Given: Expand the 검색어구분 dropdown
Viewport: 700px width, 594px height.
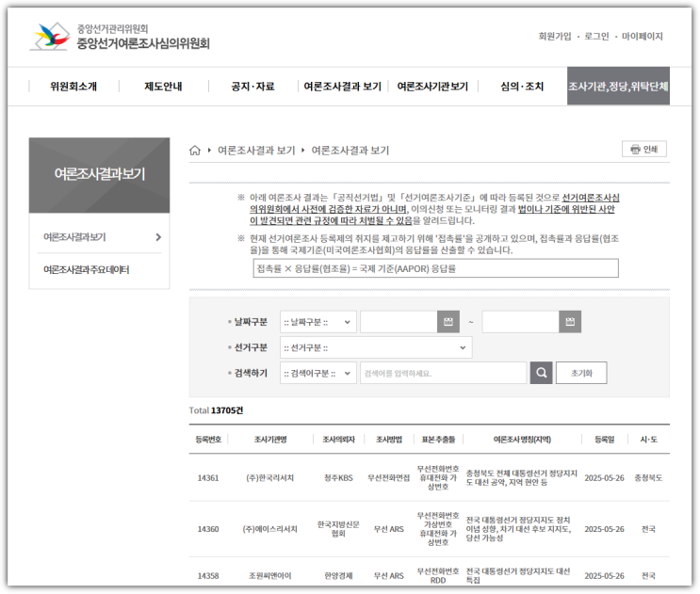Looking at the screenshot, I should point(317,373).
